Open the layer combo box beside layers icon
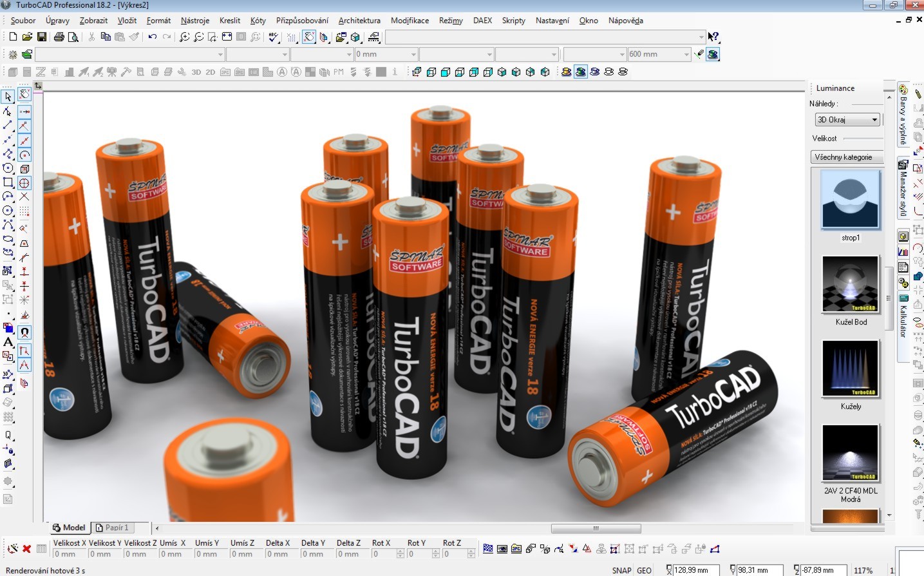This screenshot has width=924, height=576. tap(129, 55)
